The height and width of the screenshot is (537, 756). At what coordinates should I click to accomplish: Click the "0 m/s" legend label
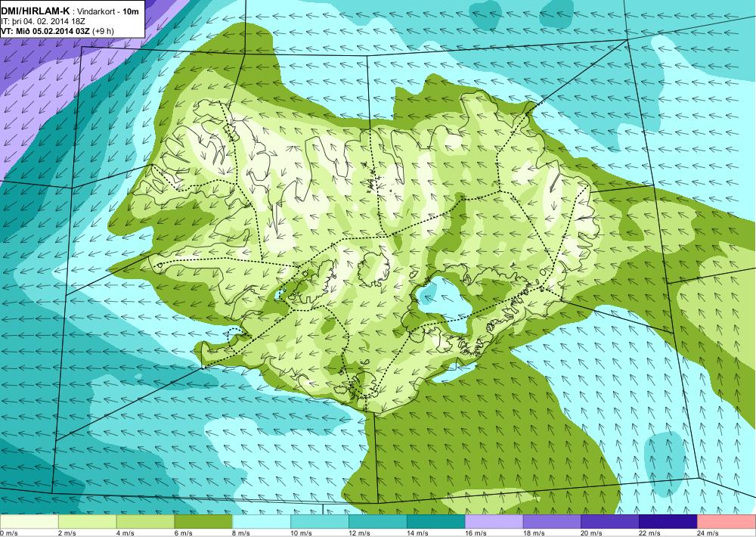[x=8, y=532]
